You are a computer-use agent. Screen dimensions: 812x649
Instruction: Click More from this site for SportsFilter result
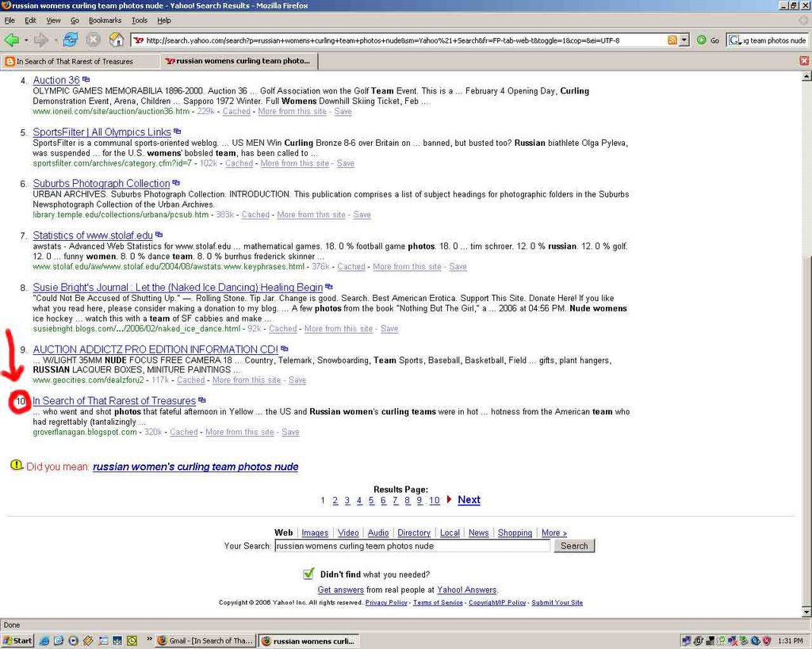295,163
